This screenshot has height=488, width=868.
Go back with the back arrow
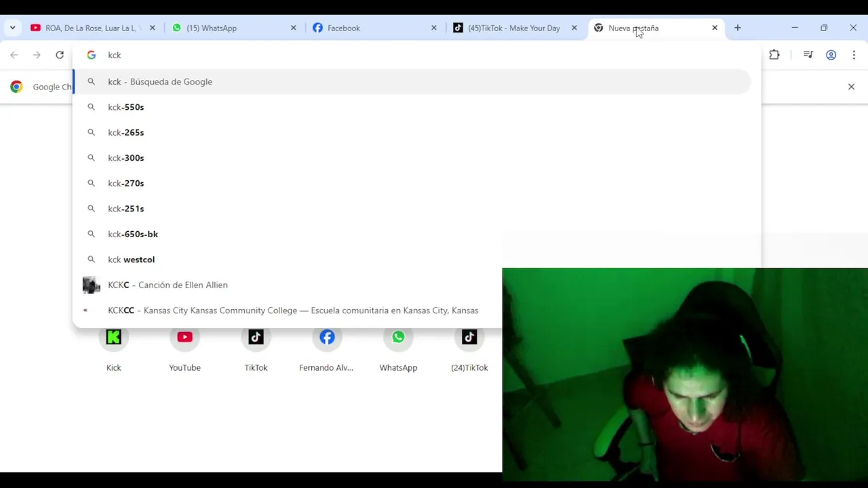click(14, 55)
